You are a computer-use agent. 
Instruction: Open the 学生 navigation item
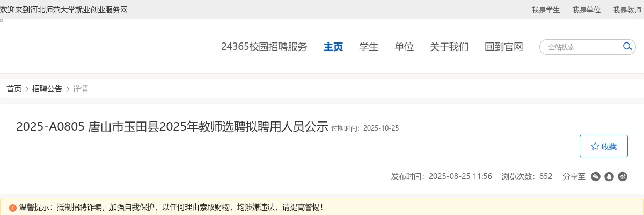369,47
